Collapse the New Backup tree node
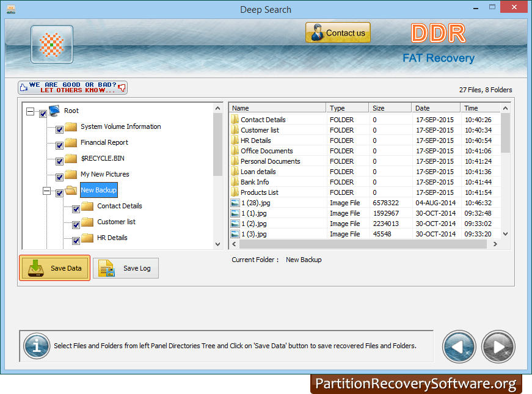Image resolution: width=532 pixels, height=394 pixels. tap(47, 191)
